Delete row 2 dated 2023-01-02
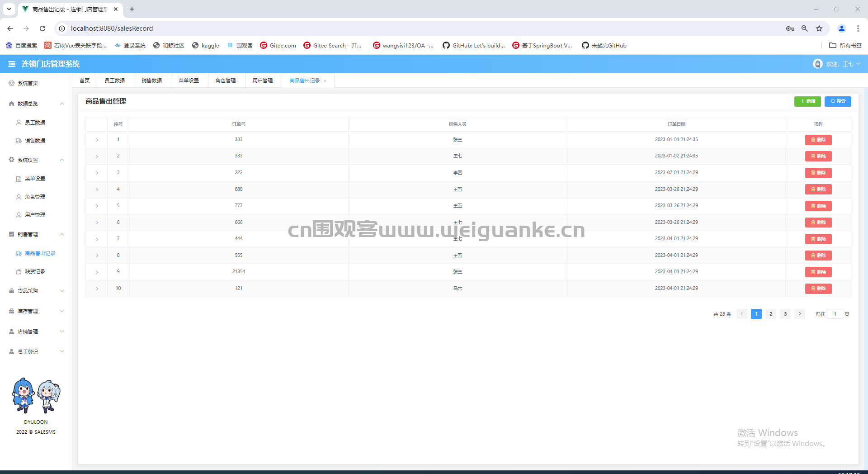This screenshot has width=868, height=474. (x=818, y=156)
